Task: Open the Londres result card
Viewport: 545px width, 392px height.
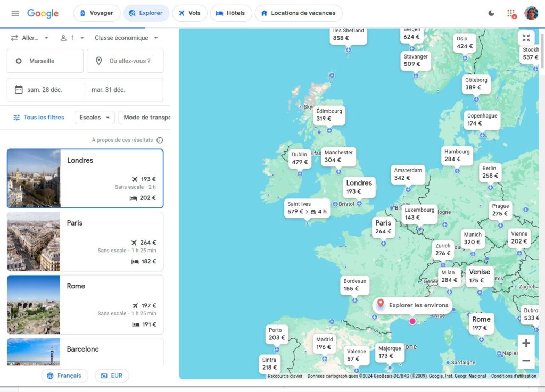Action: click(85, 179)
